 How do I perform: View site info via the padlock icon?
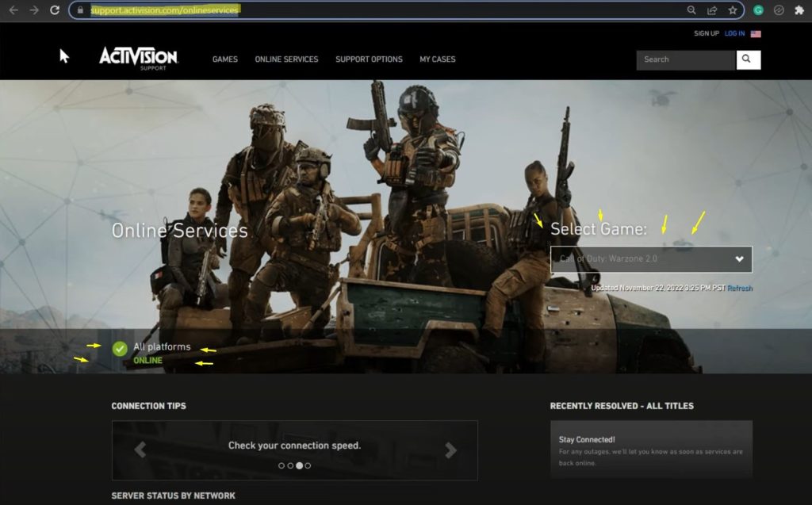click(x=80, y=10)
